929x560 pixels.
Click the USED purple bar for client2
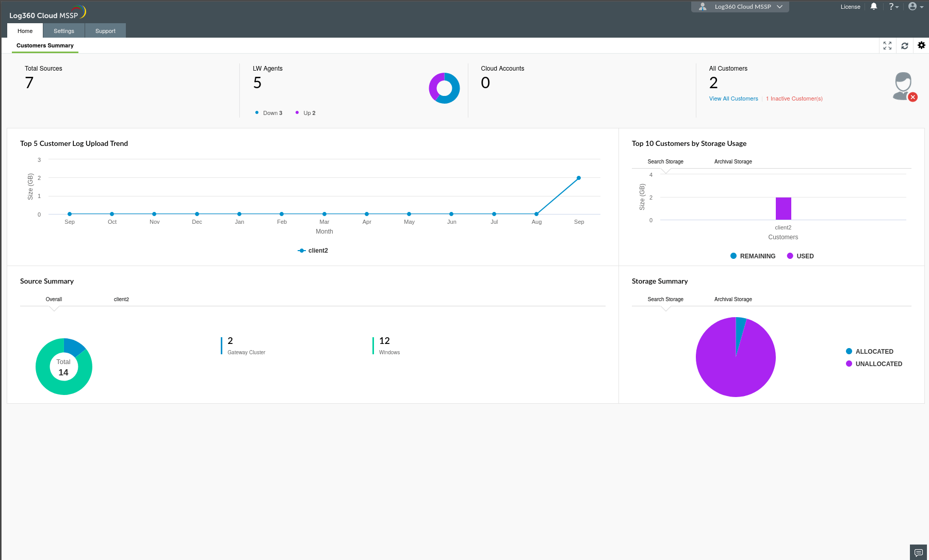click(x=783, y=208)
